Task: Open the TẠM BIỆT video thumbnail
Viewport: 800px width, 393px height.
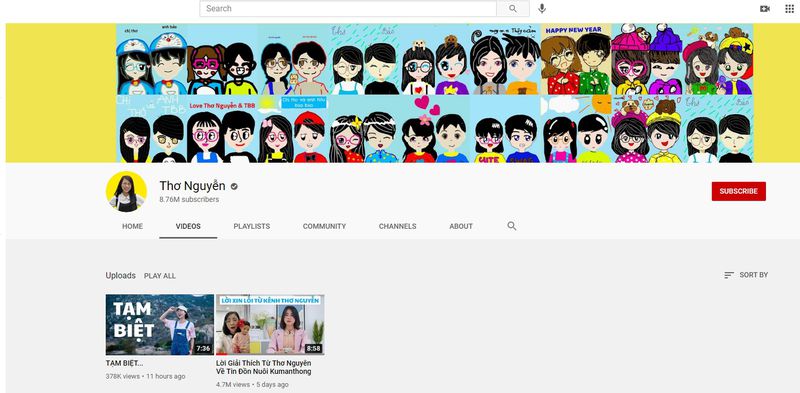Action: tap(160, 325)
